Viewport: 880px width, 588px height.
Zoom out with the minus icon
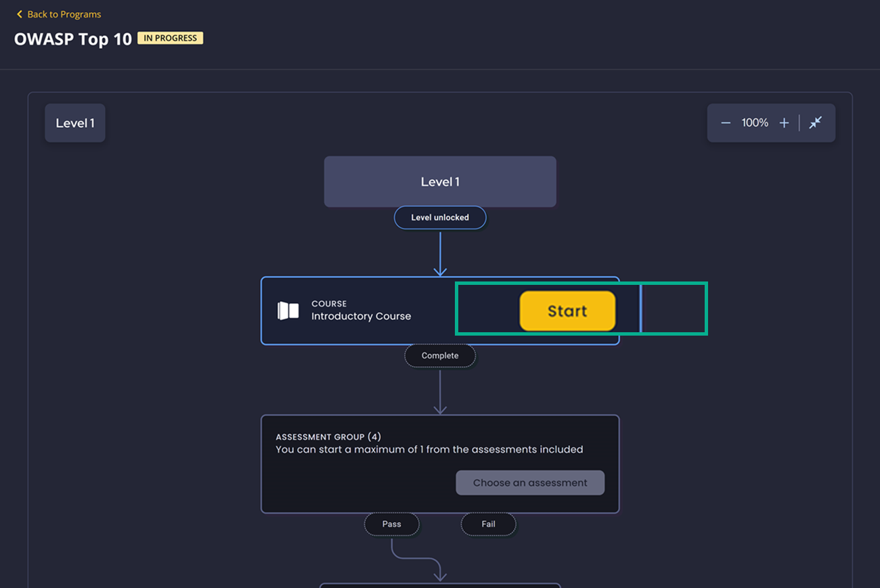pyautogui.click(x=726, y=123)
